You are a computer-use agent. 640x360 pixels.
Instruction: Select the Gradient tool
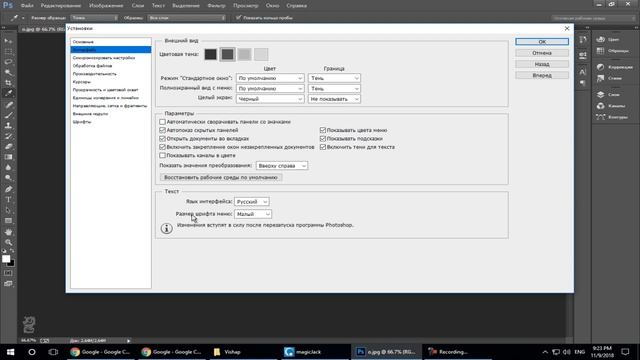point(8,157)
